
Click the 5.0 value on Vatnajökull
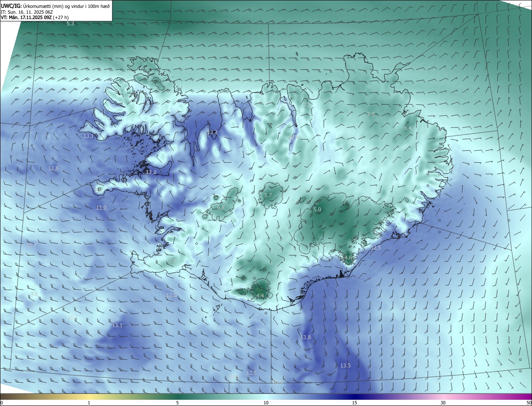(317, 210)
